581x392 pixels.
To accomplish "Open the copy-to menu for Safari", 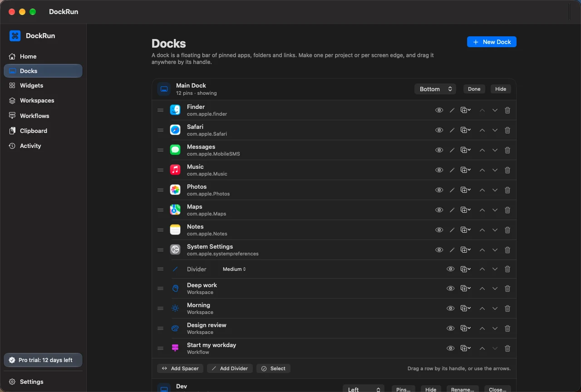I will coord(466,130).
